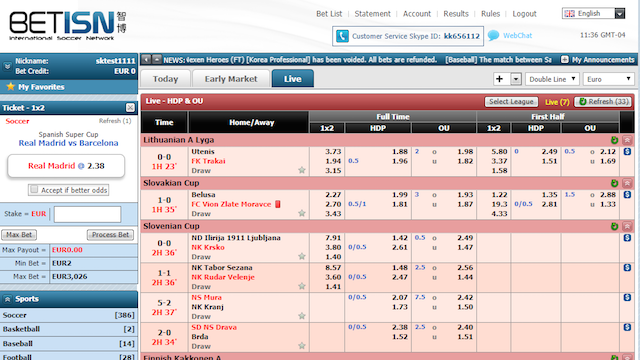The width and height of the screenshot is (640, 360).
Task: Click Max Bet button
Action: pyautogui.click(x=19, y=235)
